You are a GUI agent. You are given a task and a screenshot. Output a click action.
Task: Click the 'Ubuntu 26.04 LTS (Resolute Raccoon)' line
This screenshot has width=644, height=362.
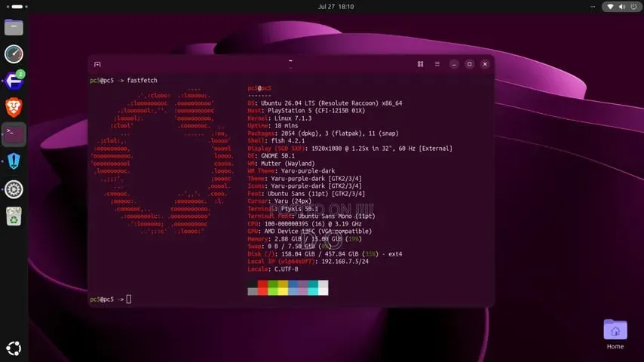[332, 103]
